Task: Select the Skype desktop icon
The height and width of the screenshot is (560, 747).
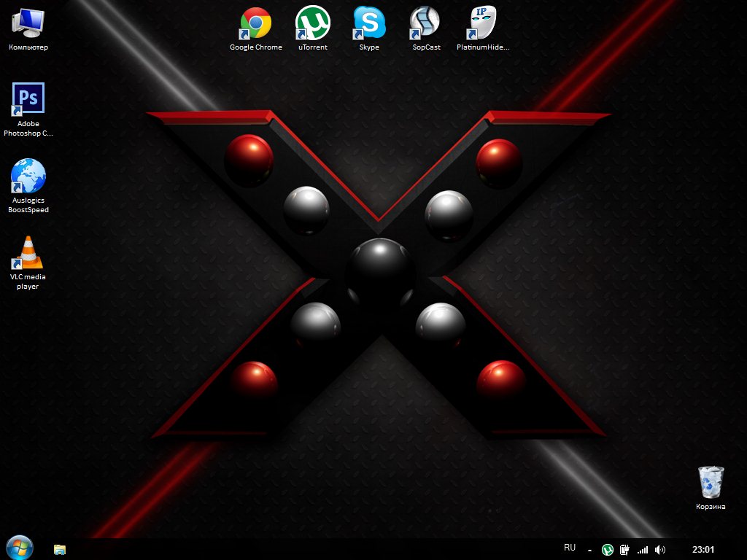Action: [x=369, y=23]
